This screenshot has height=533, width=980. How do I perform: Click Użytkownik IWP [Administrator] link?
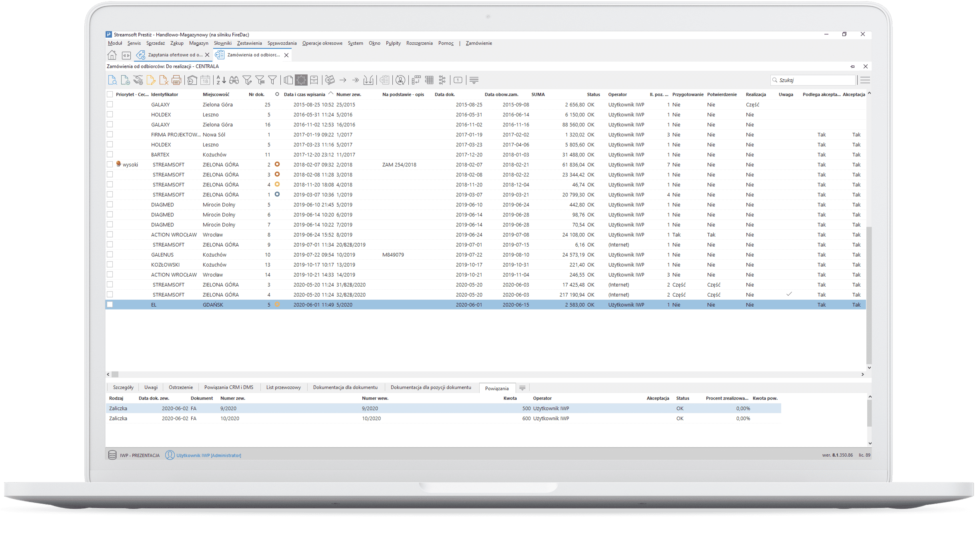click(209, 455)
